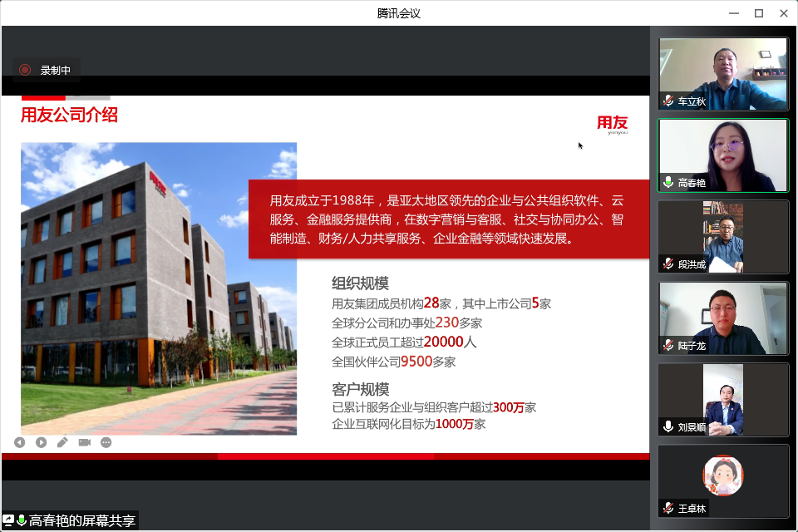
Task: Maximize the 腾讯会议 window
Action: pyautogui.click(x=758, y=13)
